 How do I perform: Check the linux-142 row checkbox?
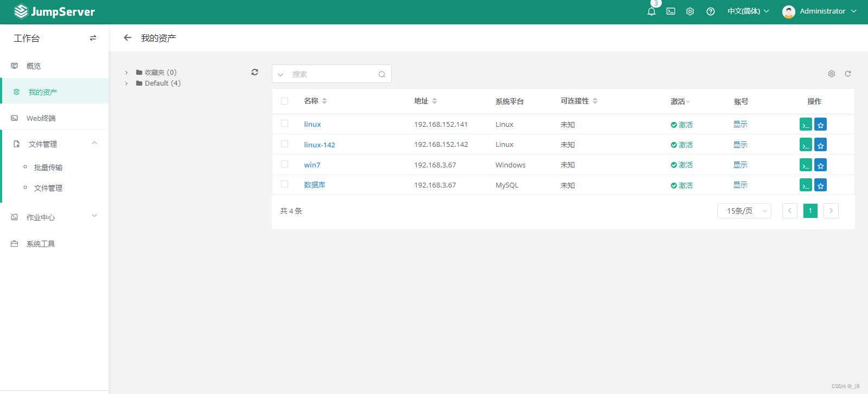[284, 144]
